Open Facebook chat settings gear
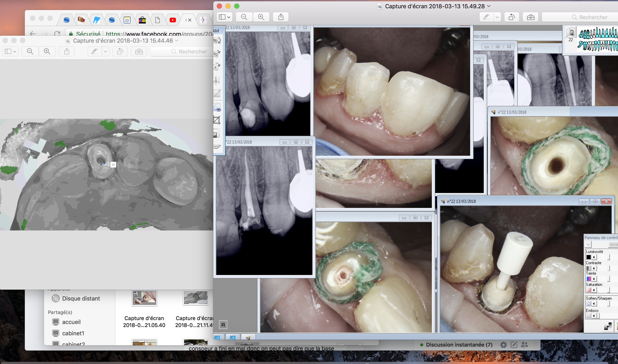Image resolution: width=618 pixels, height=364 pixels. pos(503,345)
